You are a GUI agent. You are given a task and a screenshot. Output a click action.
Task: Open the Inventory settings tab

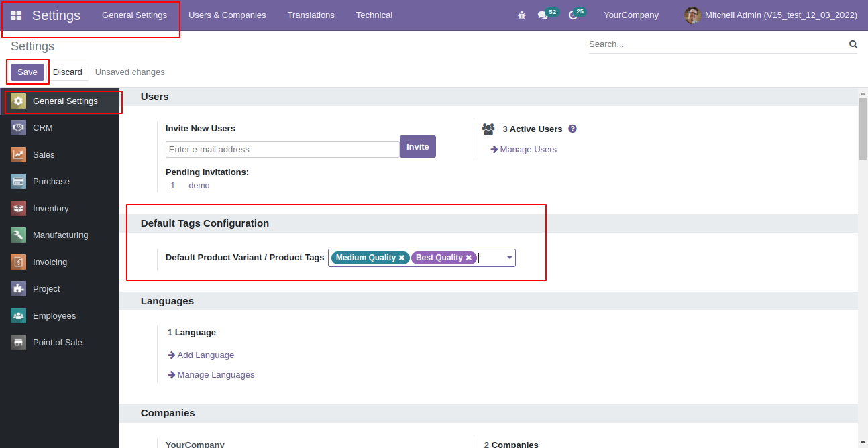pos(60,209)
